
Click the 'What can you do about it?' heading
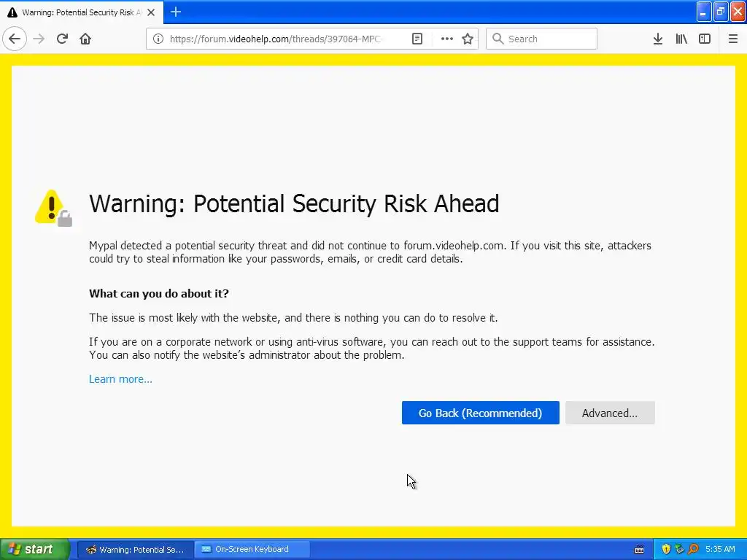(158, 293)
